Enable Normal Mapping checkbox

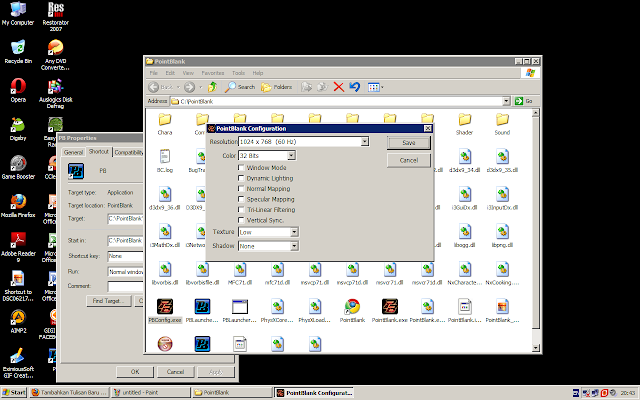pos(241,189)
